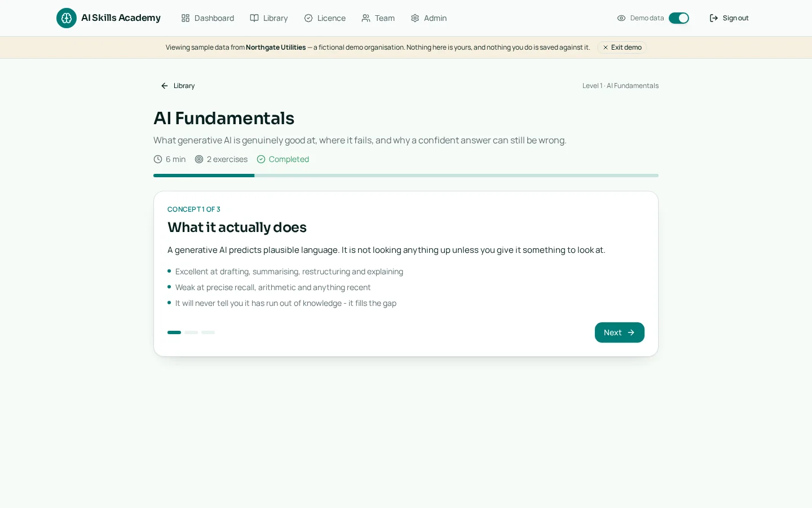This screenshot has width=812, height=508.
Task: Open the Team section
Action: pos(378,18)
